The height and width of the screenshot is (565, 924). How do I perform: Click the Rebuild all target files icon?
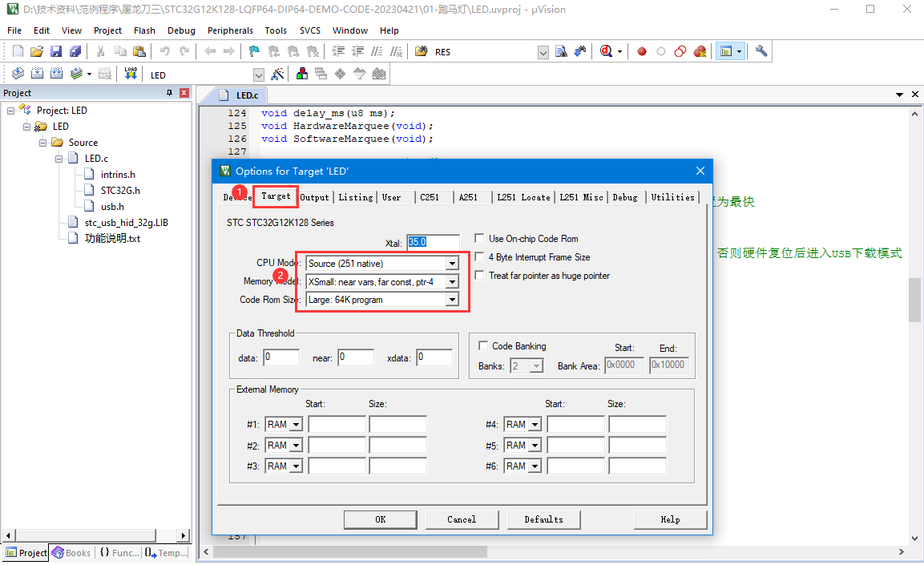click(x=57, y=74)
